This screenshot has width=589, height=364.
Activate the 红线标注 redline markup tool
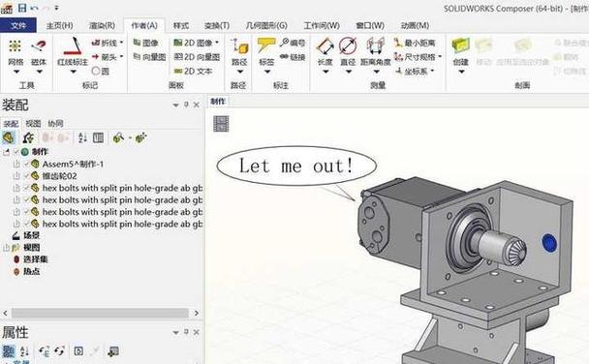point(73,46)
